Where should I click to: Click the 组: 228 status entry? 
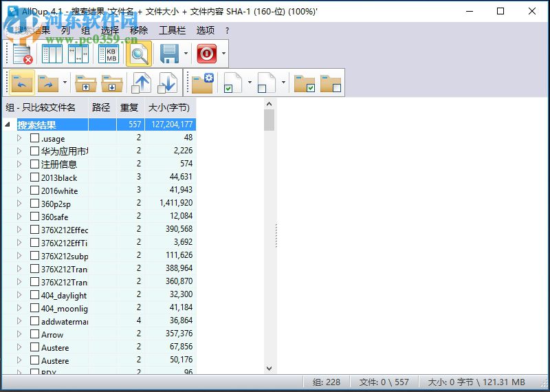326,382
